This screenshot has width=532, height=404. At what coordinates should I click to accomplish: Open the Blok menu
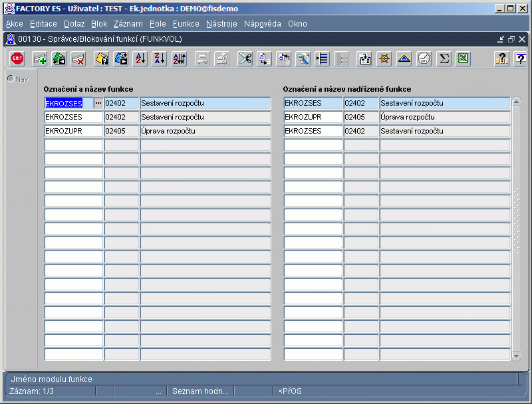pyautogui.click(x=99, y=24)
